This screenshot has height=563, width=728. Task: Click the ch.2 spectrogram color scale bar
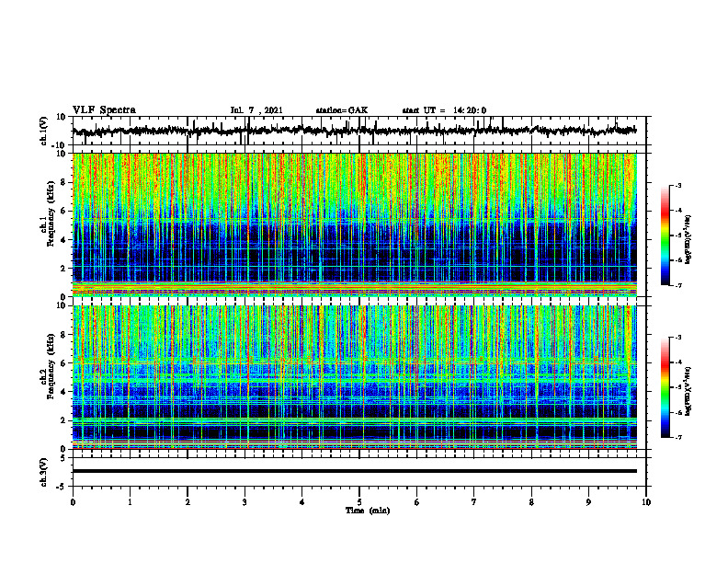click(665, 387)
